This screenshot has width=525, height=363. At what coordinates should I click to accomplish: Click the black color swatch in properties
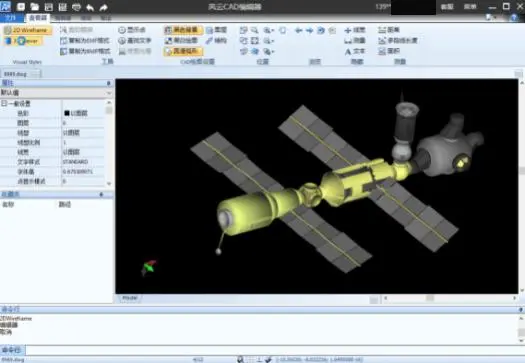[67, 113]
